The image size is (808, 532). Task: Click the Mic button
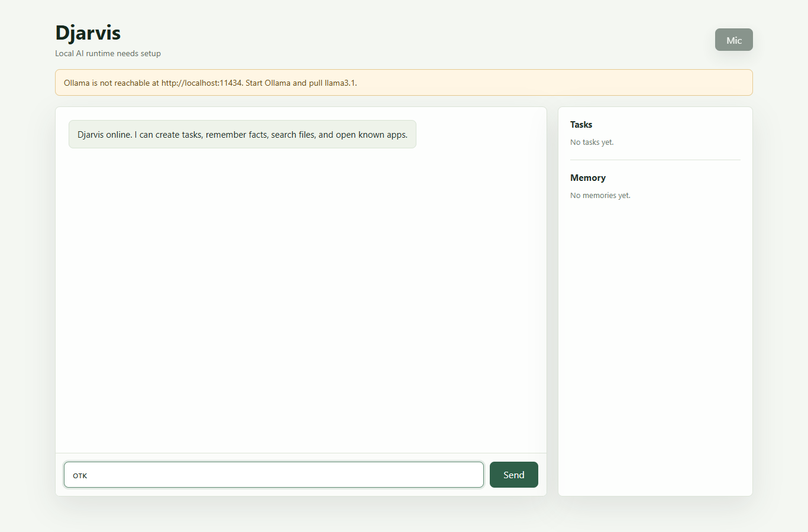733,40
